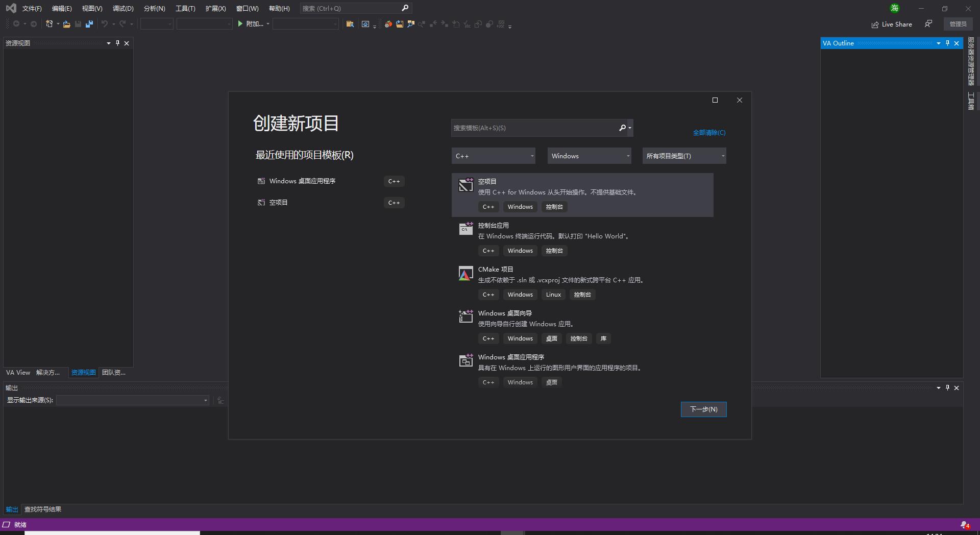Click the console app template icon

[465, 230]
